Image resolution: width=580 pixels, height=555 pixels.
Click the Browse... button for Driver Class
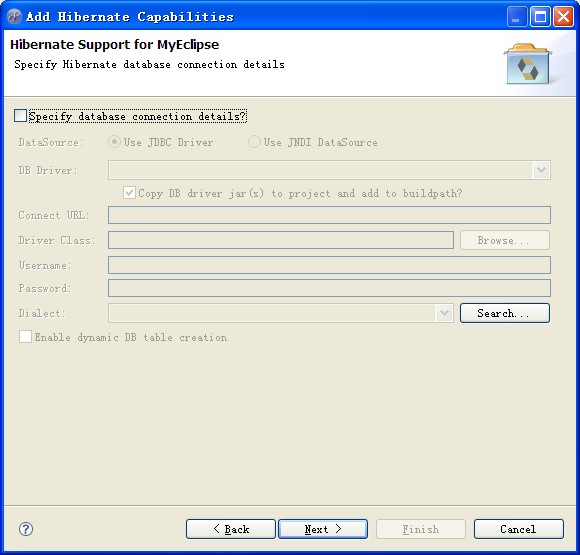pyautogui.click(x=505, y=240)
